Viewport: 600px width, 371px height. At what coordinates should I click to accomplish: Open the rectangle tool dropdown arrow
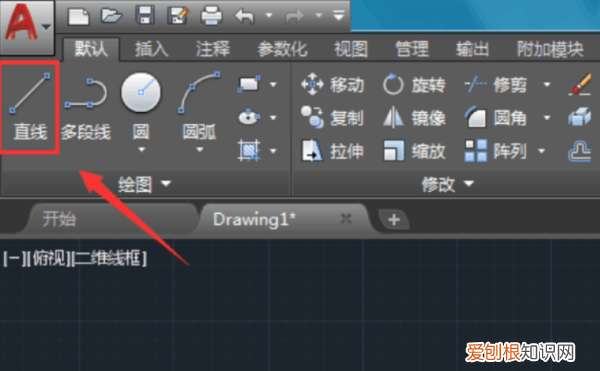[x=273, y=84]
